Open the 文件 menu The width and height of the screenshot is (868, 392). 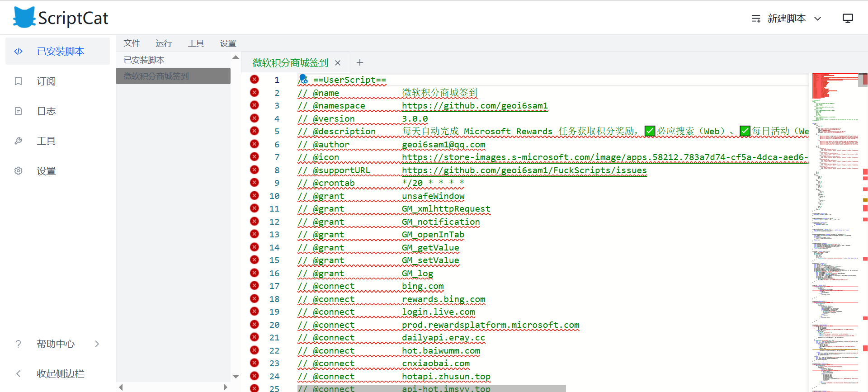click(132, 43)
